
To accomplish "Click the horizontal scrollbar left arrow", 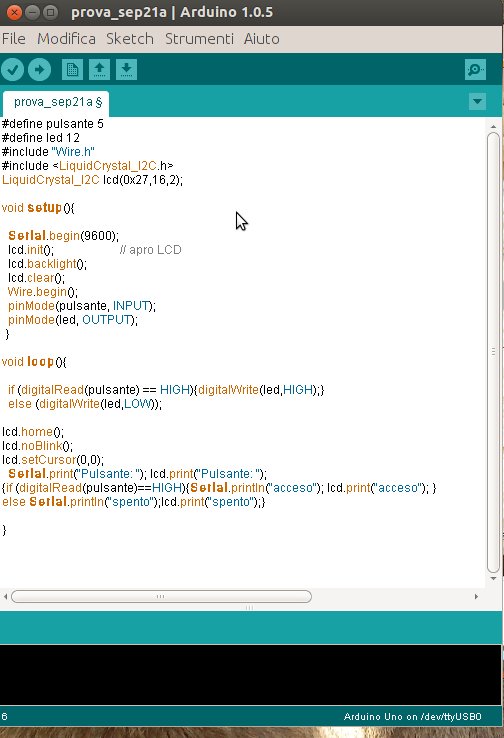I will coord(5,596).
